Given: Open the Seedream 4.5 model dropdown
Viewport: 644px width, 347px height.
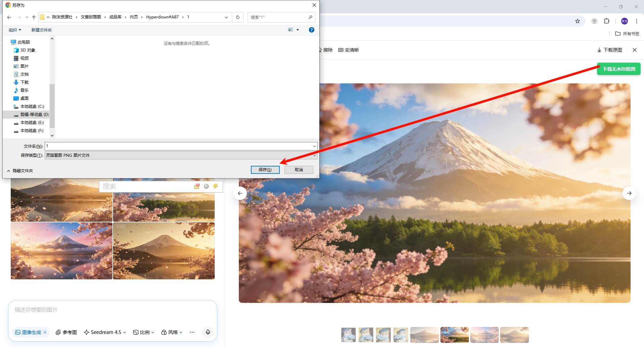Looking at the screenshot, I should click(105, 332).
